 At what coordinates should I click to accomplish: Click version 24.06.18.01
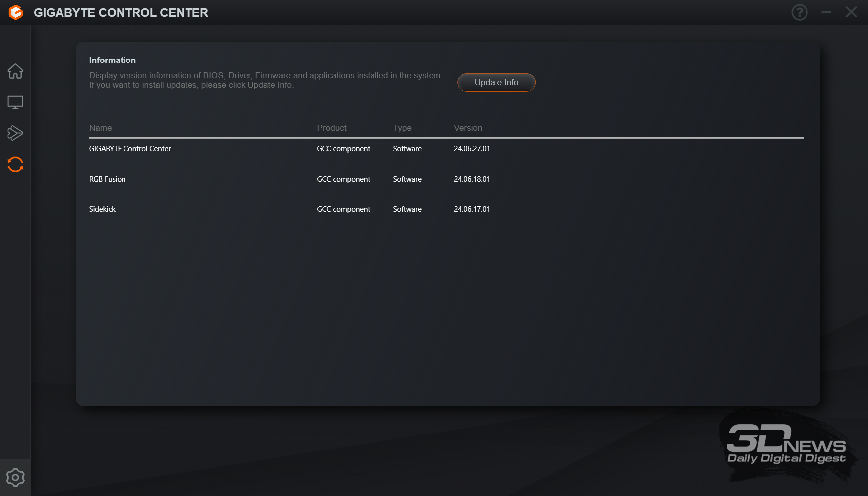click(x=472, y=179)
